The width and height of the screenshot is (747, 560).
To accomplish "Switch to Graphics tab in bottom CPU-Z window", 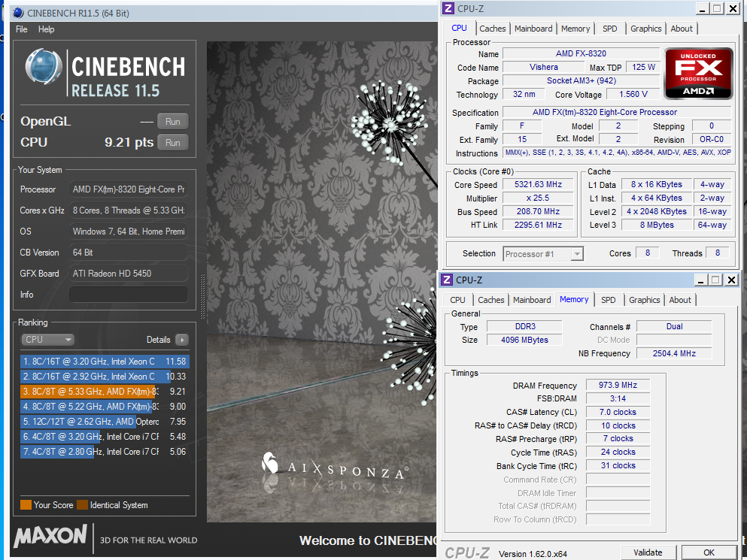I will tap(645, 300).
